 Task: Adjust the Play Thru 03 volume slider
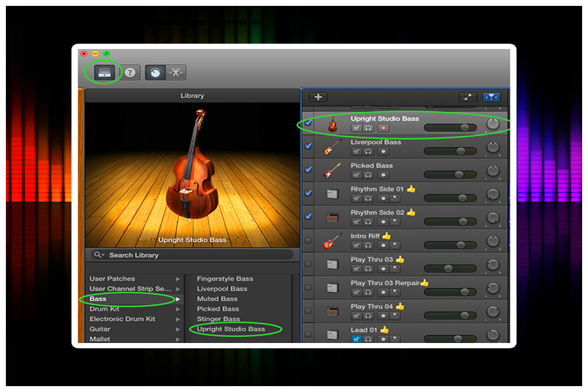[x=450, y=269]
